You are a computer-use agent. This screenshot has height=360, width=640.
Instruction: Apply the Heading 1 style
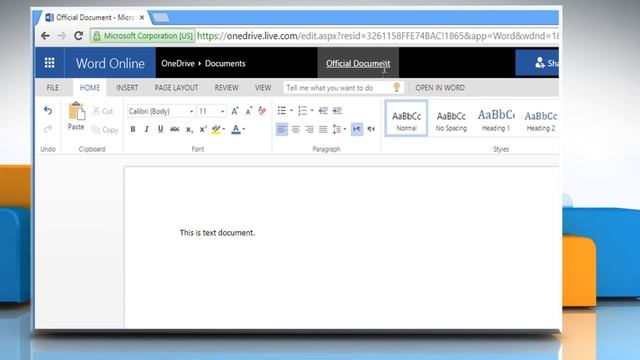click(x=496, y=119)
